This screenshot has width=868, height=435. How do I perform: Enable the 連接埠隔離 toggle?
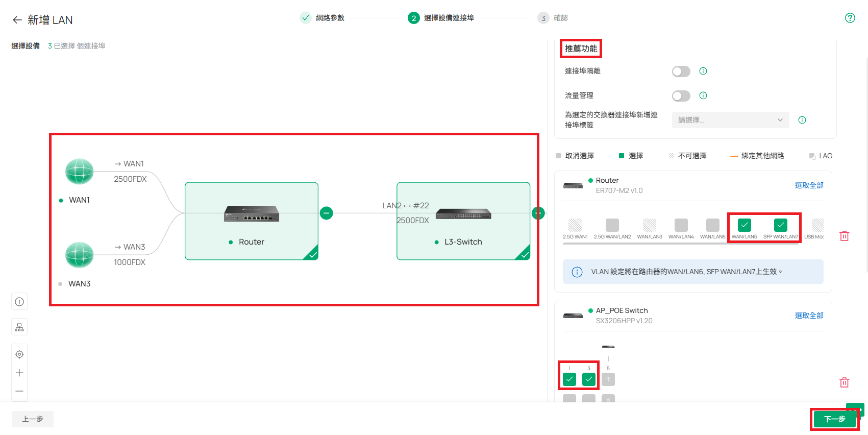point(681,71)
